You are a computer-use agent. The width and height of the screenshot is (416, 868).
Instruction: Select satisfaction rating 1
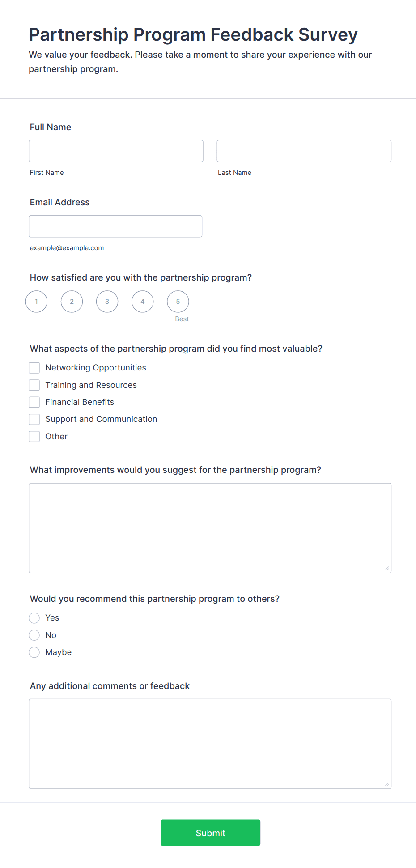pos(36,302)
